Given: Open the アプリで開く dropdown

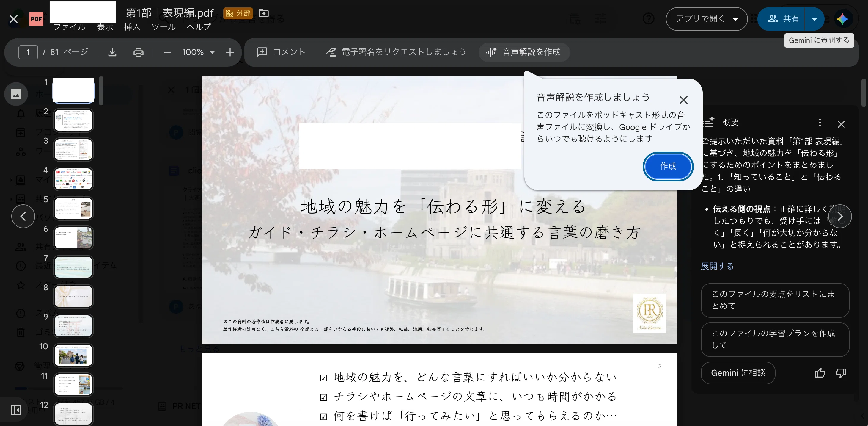Looking at the screenshot, I should click(707, 19).
